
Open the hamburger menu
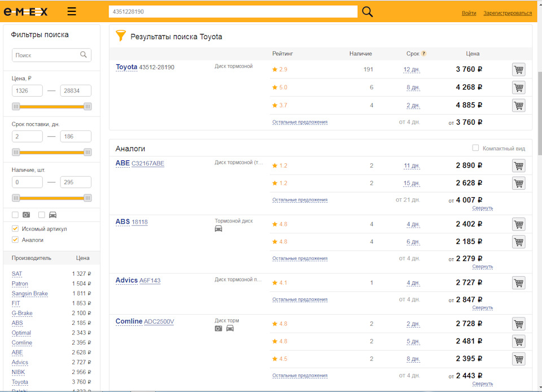click(x=72, y=11)
